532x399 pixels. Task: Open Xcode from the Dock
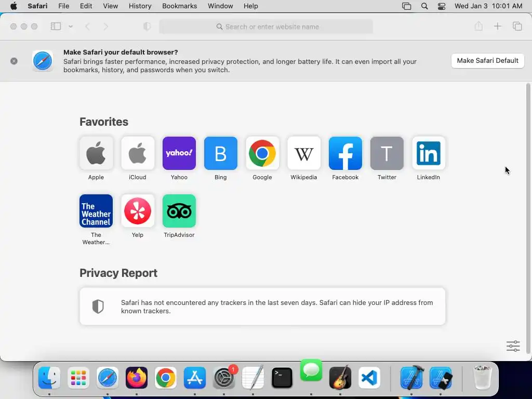tap(411, 378)
